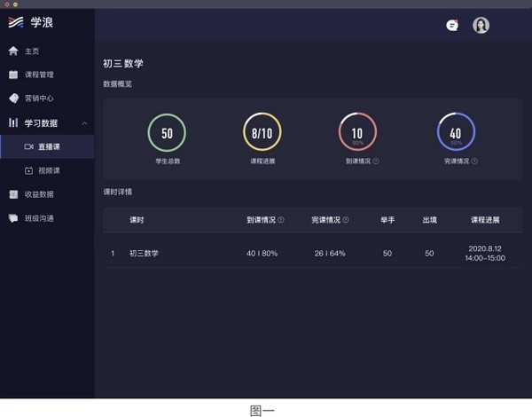Click help icon in 到课情况 table header
Viewport: 532px width, 417px height.
281,220
